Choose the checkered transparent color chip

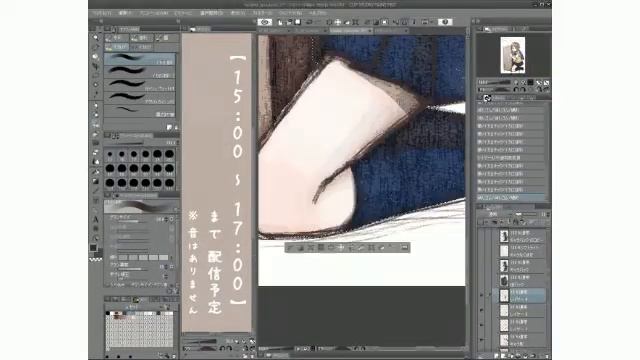tap(96, 259)
